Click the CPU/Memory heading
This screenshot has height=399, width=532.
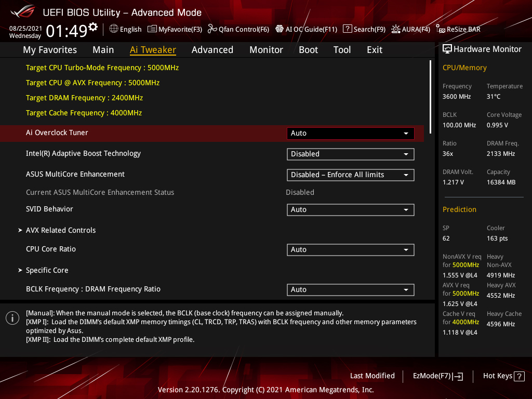tap(464, 68)
